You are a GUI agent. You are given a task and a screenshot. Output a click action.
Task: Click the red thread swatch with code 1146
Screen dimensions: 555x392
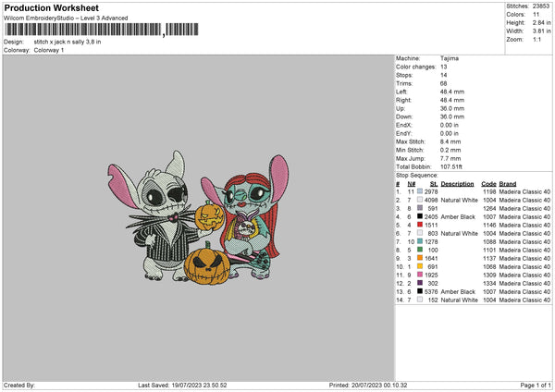[420, 225]
